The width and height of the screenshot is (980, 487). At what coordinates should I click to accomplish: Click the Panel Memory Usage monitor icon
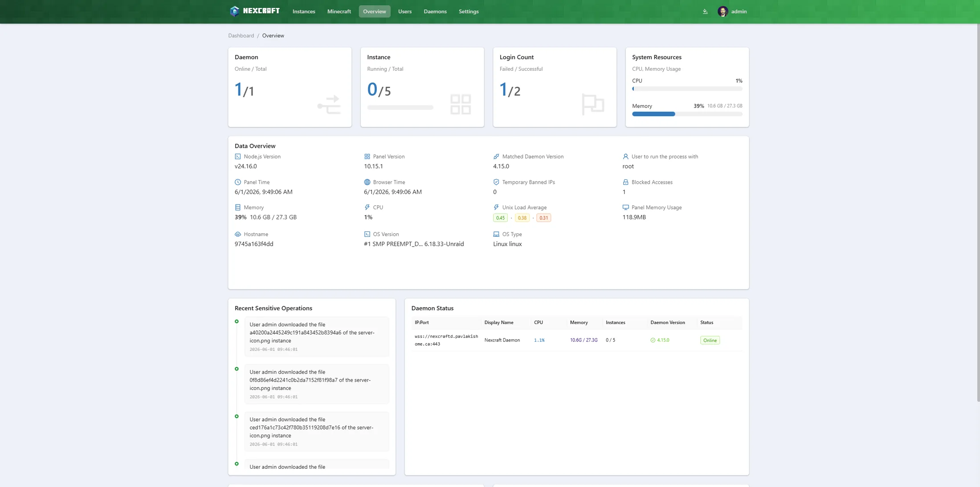[x=625, y=207]
